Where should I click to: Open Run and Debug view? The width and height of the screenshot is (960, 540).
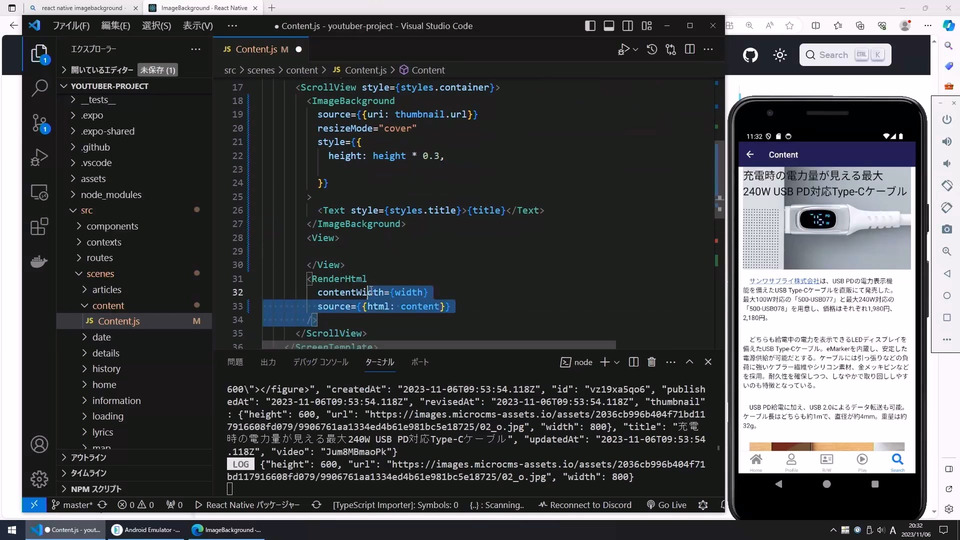click(39, 157)
